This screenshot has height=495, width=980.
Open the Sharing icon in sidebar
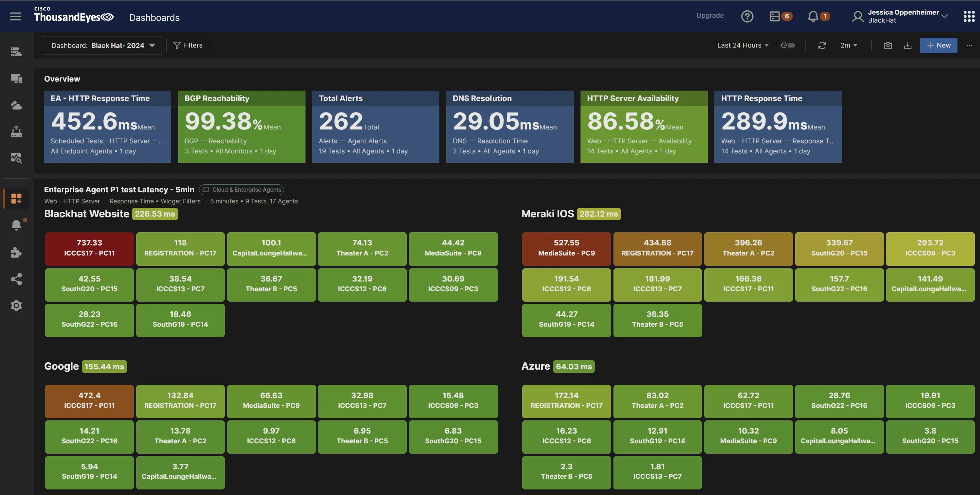[16, 279]
